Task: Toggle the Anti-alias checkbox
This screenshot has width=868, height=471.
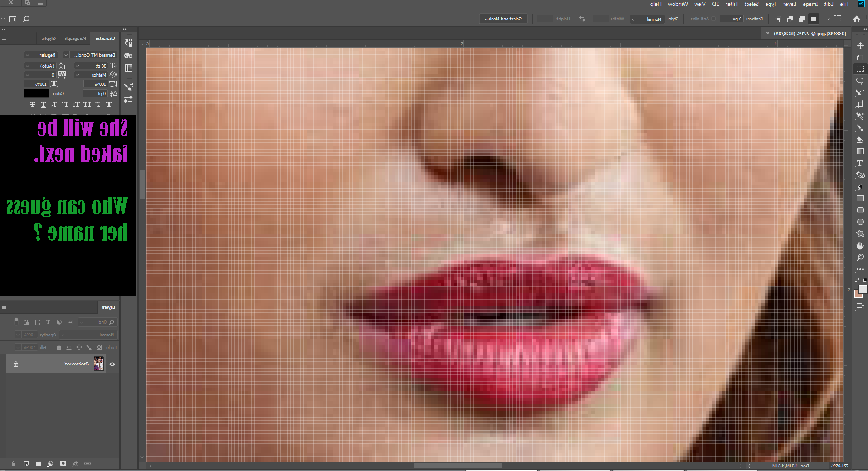Action: coord(713,19)
